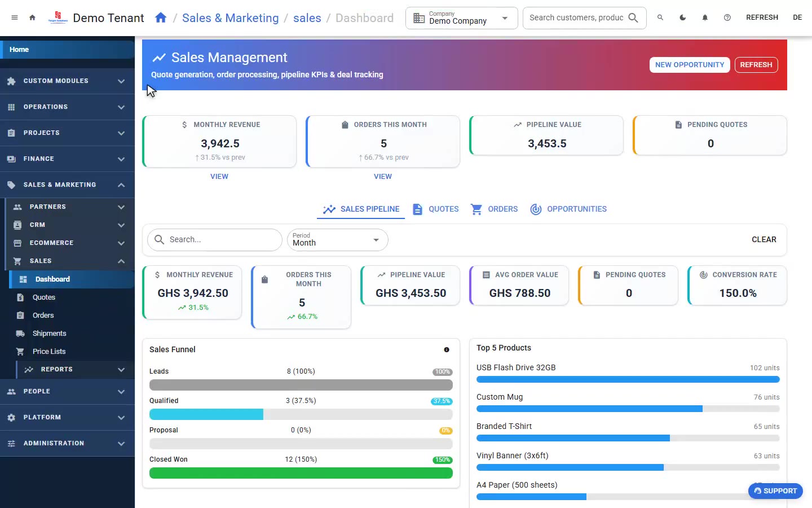The width and height of the screenshot is (812, 508).
Task: Click the Sales breadcrumb link
Action: pyautogui.click(x=307, y=18)
